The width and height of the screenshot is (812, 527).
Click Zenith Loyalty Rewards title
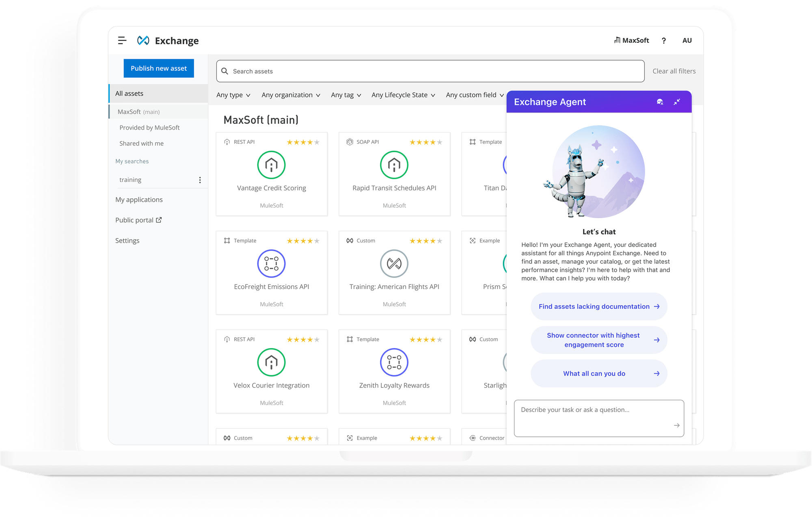(394, 386)
